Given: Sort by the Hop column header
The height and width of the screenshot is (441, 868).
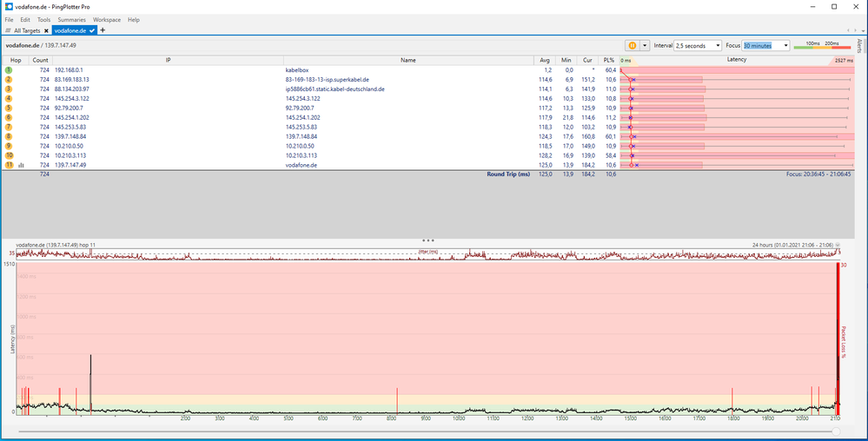Looking at the screenshot, I should (x=16, y=60).
